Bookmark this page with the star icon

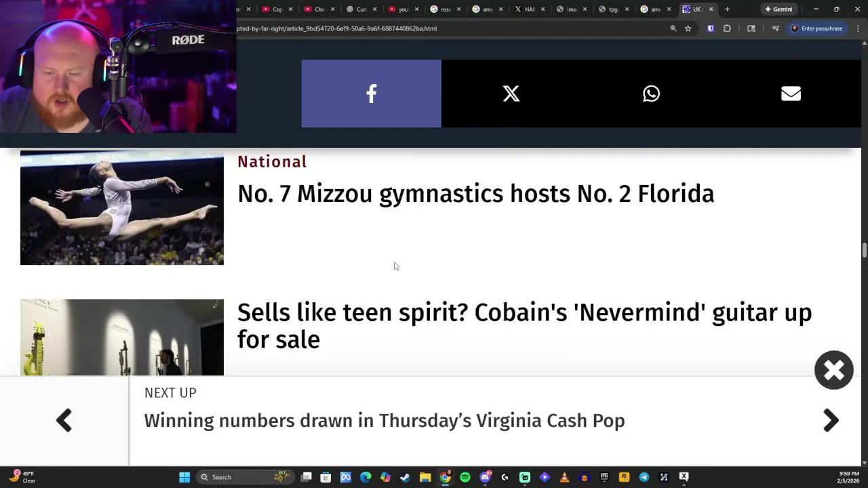pyautogui.click(x=688, y=28)
